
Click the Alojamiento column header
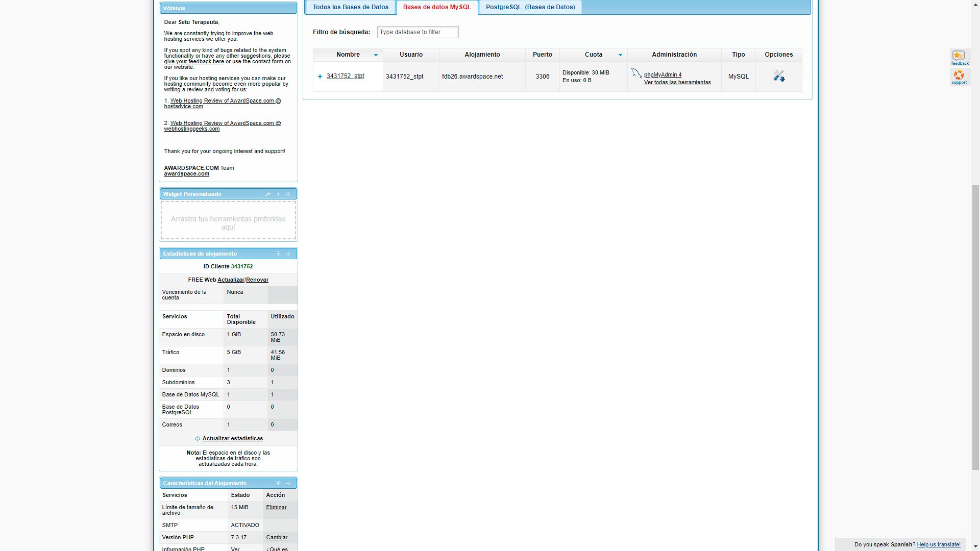tap(482, 55)
